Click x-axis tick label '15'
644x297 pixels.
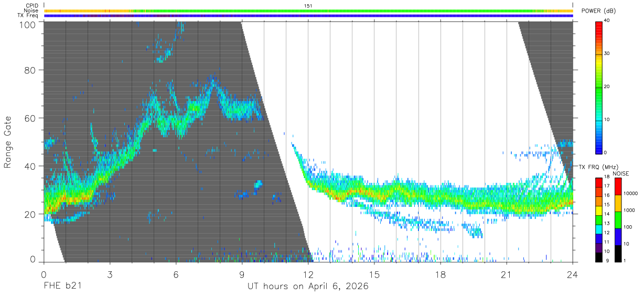coord(374,274)
